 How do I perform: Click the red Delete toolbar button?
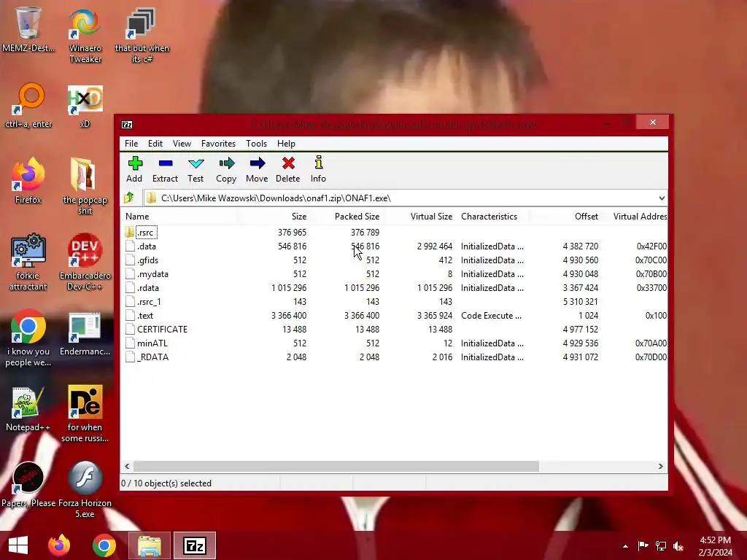pyautogui.click(x=287, y=169)
